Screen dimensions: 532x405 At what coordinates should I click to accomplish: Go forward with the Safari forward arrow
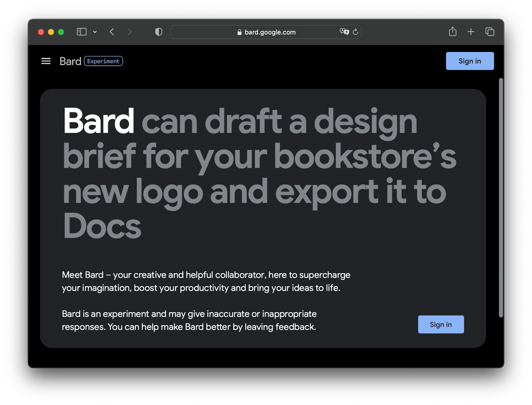pos(129,32)
